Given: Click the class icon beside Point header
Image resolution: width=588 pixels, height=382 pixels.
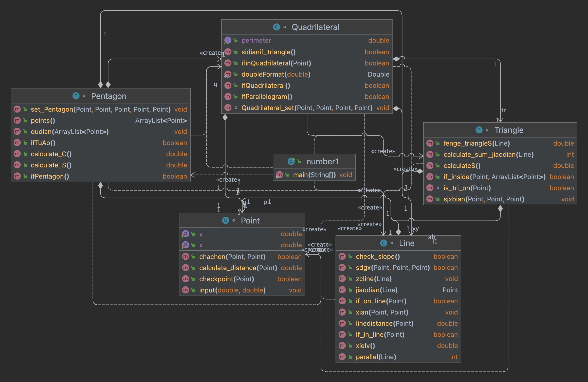Looking at the screenshot, I should [225, 220].
